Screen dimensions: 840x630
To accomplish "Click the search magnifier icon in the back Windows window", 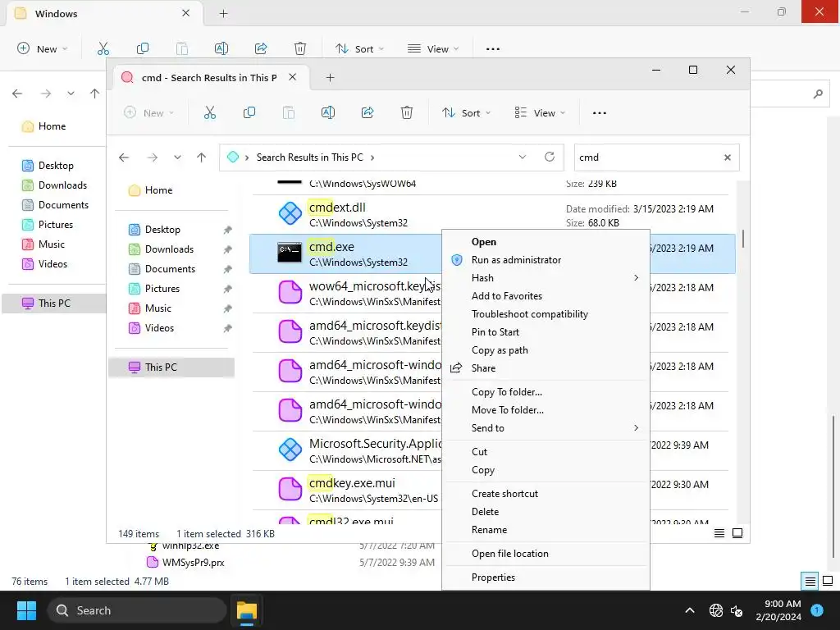I will pos(818,94).
